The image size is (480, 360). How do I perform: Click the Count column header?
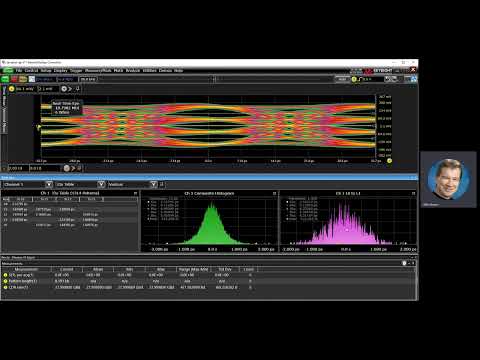tap(249, 269)
